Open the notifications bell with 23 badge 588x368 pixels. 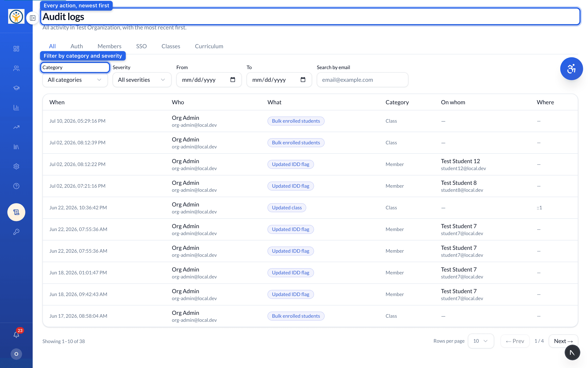[x=16, y=334]
